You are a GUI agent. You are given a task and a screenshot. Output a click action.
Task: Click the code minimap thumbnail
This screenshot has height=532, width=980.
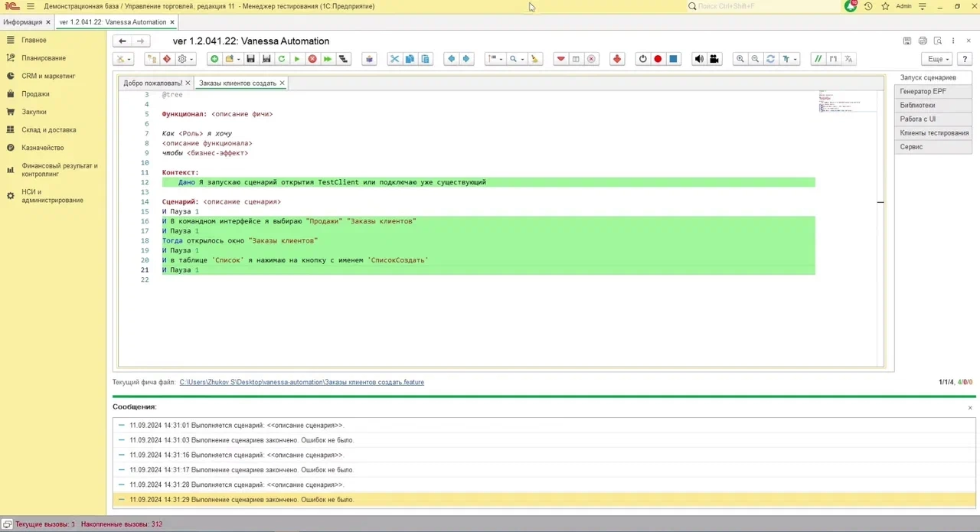pyautogui.click(x=848, y=101)
